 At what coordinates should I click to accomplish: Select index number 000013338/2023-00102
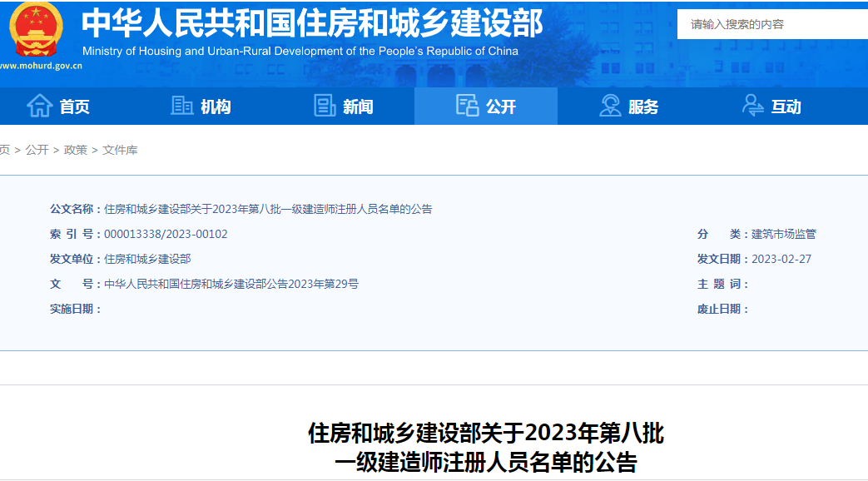[166, 234]
